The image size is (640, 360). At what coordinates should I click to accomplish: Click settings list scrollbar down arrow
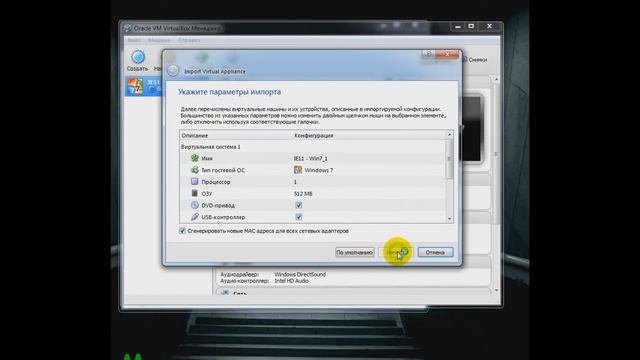(449, 219)
